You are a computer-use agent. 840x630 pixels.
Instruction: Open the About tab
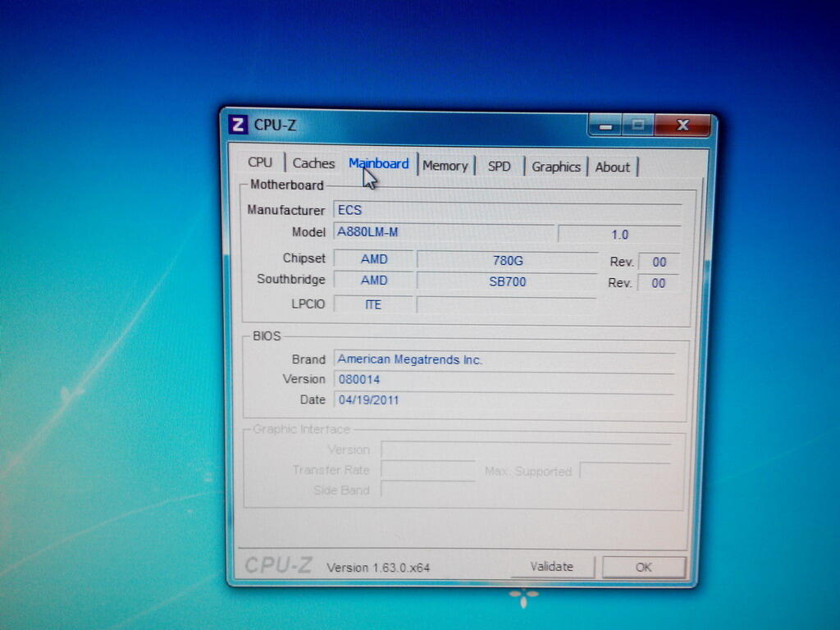pyautogui.click(x=612, y=167)
